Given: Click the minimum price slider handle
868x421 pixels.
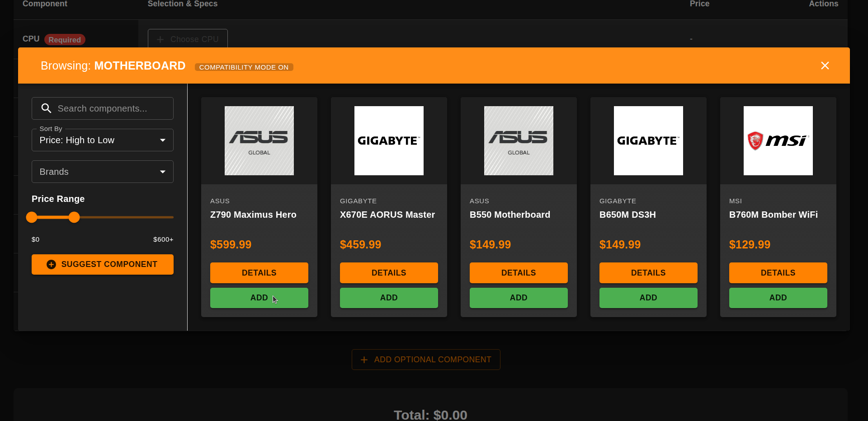Looking at the screenshot, I should 32,217.
